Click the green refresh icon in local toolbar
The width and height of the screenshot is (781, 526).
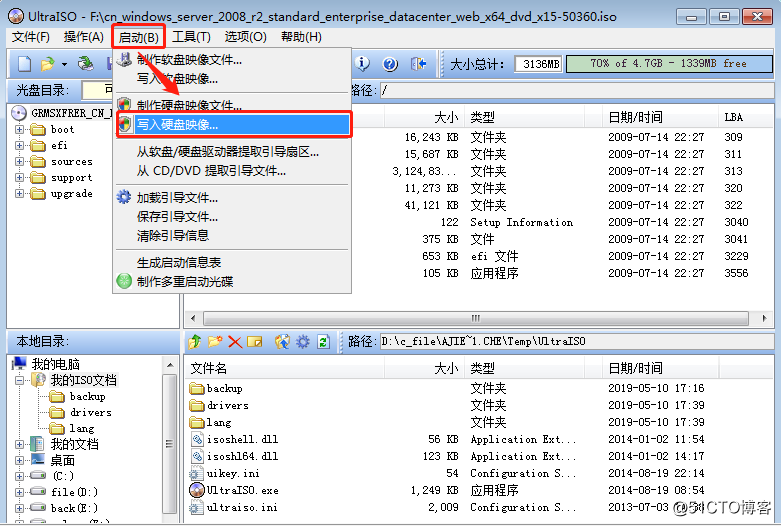tap(324, 342)
